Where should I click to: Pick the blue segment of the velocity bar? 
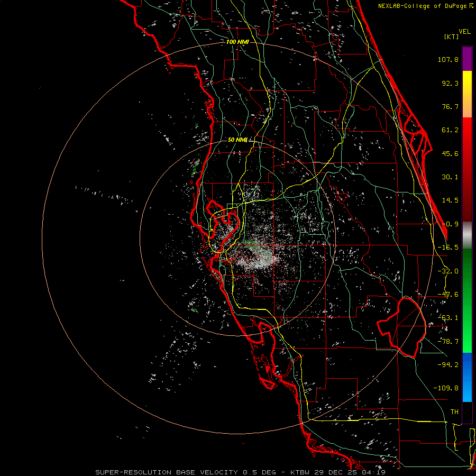tap(467, 377)
